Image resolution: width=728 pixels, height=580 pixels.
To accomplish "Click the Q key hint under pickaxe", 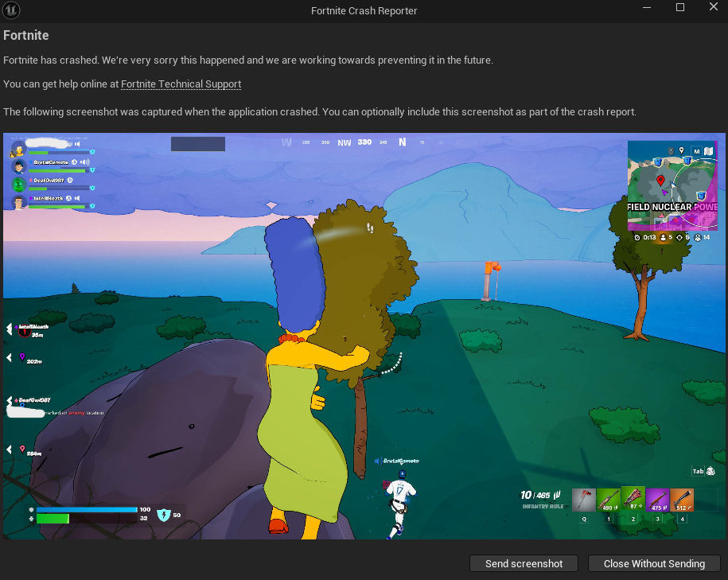I will point(584,520).
